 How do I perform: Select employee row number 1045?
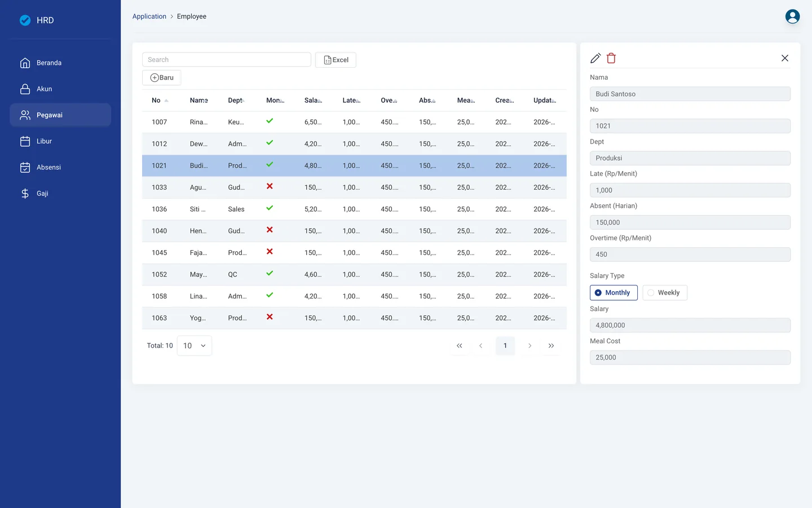354,253
